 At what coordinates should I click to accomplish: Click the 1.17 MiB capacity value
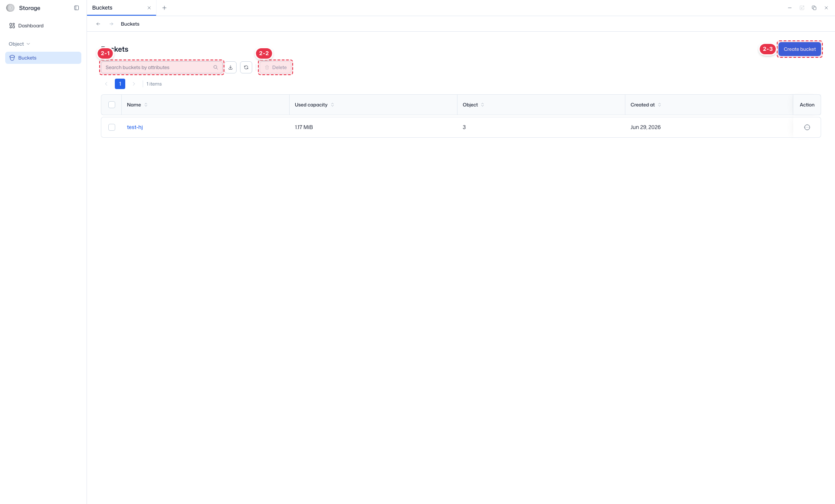coord(304,127)
